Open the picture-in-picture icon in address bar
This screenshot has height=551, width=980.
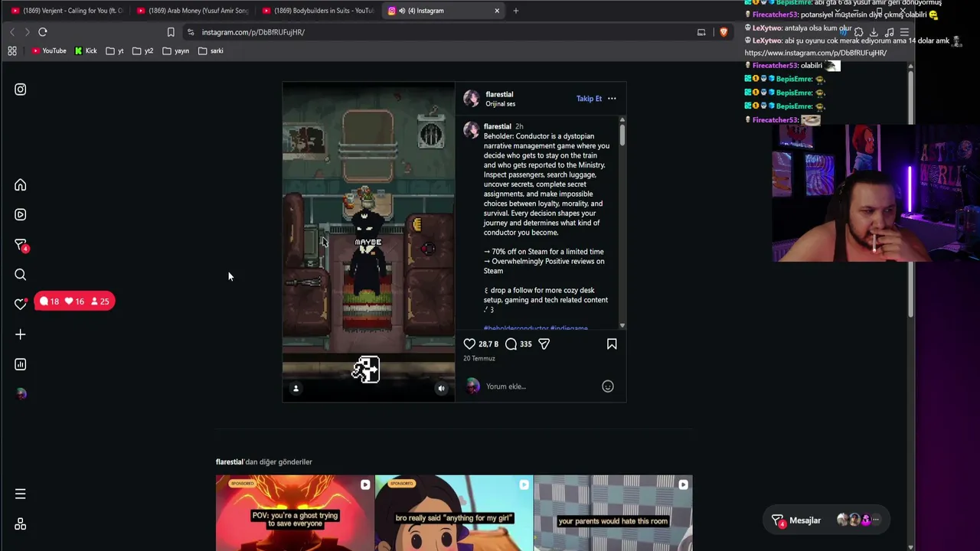pos(701,32)
